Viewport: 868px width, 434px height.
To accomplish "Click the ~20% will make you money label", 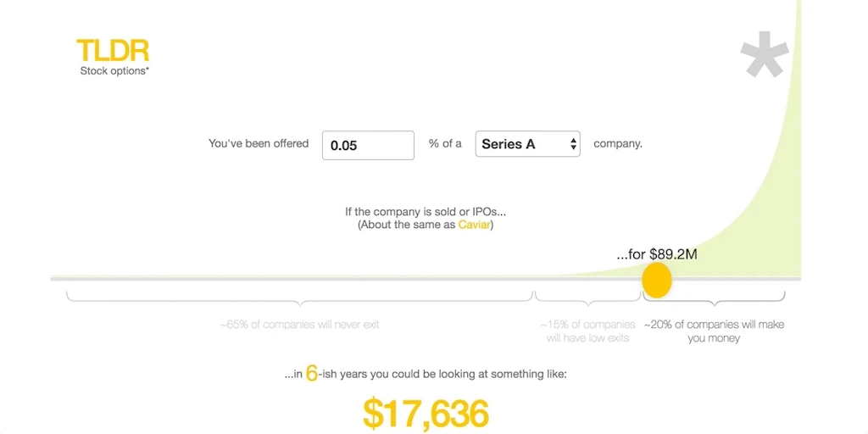I will coord(714,331).
